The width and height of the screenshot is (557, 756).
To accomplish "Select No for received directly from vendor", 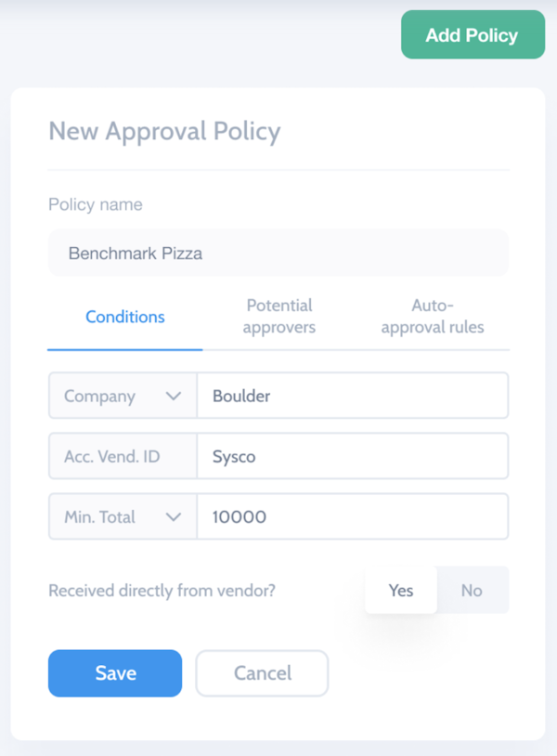I will pyautogui.click(x=472, y=590).
